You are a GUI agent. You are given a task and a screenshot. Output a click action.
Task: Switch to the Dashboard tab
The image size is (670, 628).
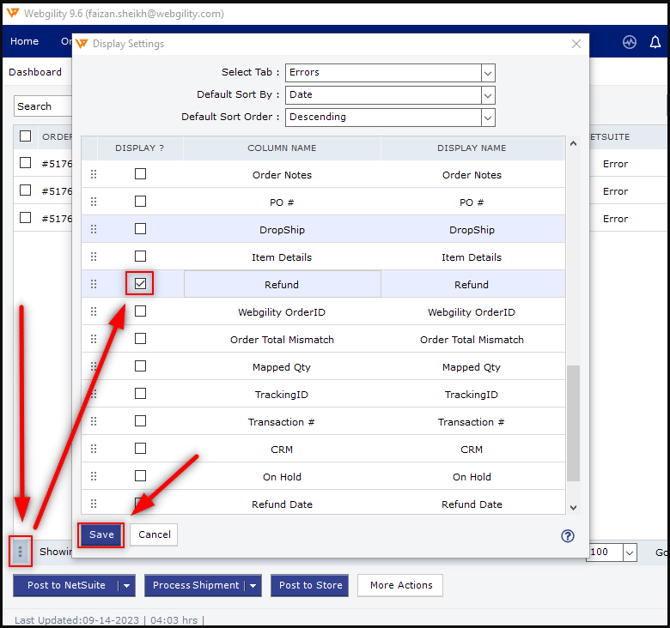click(35, 72)
